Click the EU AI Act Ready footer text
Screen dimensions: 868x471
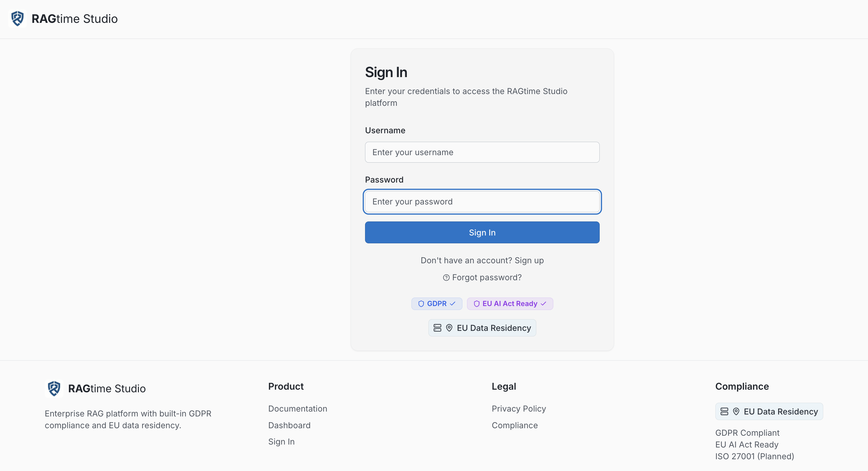(x=747, y=445)
